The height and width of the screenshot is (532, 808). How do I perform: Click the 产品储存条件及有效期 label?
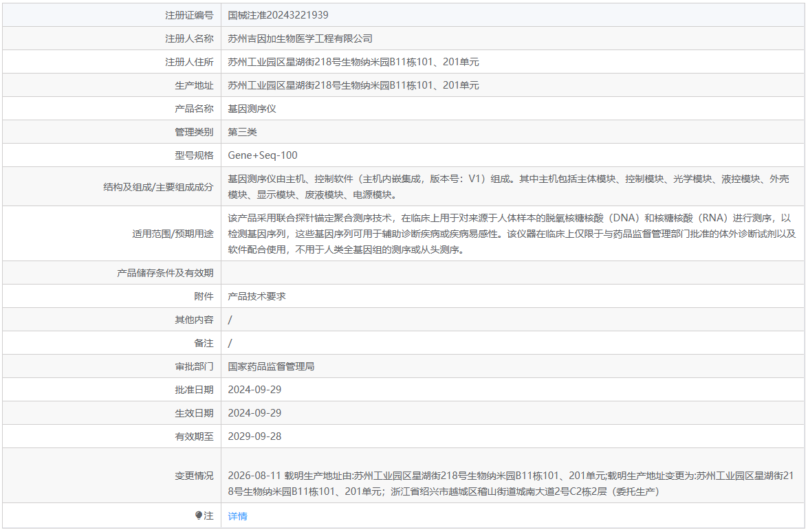(x=165, y=273)
